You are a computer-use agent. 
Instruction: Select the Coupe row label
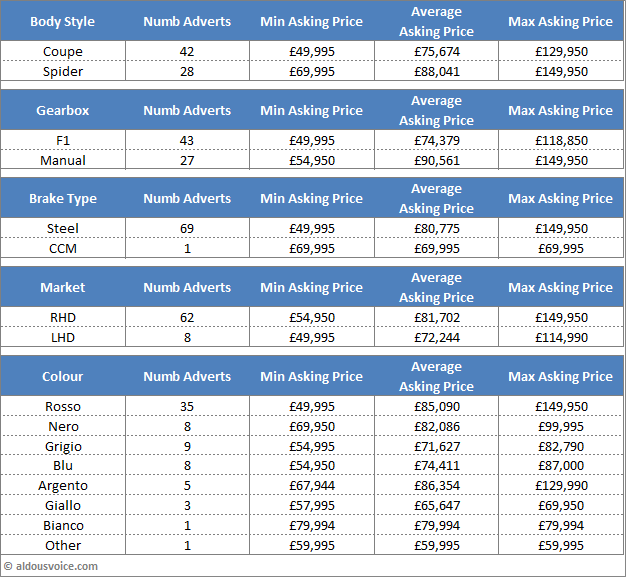[x=63, y=51]
